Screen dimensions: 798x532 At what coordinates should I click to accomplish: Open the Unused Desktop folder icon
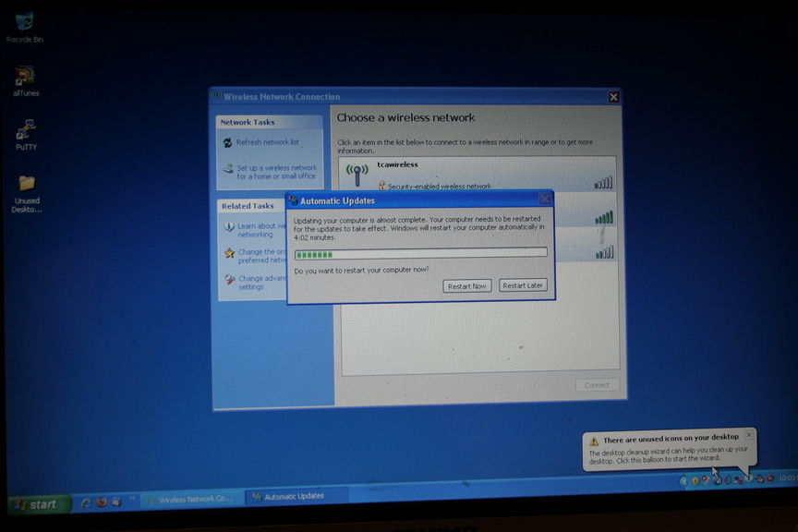[x=27, y=194]
